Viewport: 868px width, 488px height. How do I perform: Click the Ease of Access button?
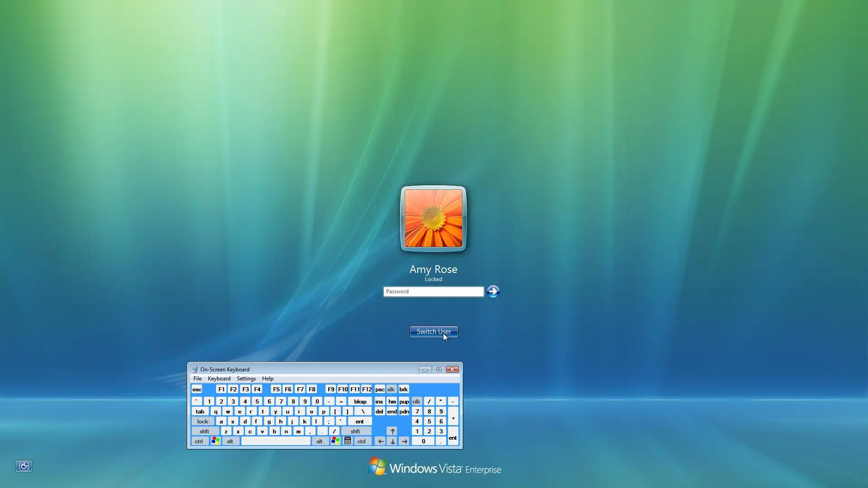coord(24,466)
